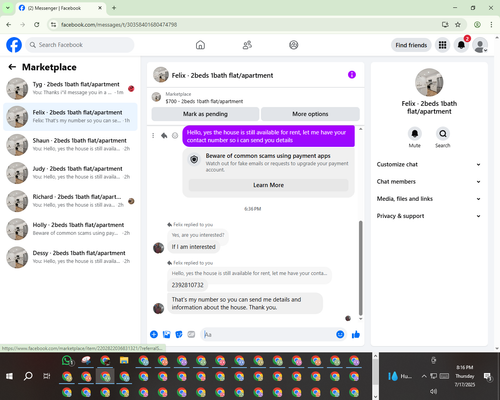Image resolution: width=500 pixels, height=400 pixels.
Task: Open the emoji picker in composer
Action: tap(340, 334)
